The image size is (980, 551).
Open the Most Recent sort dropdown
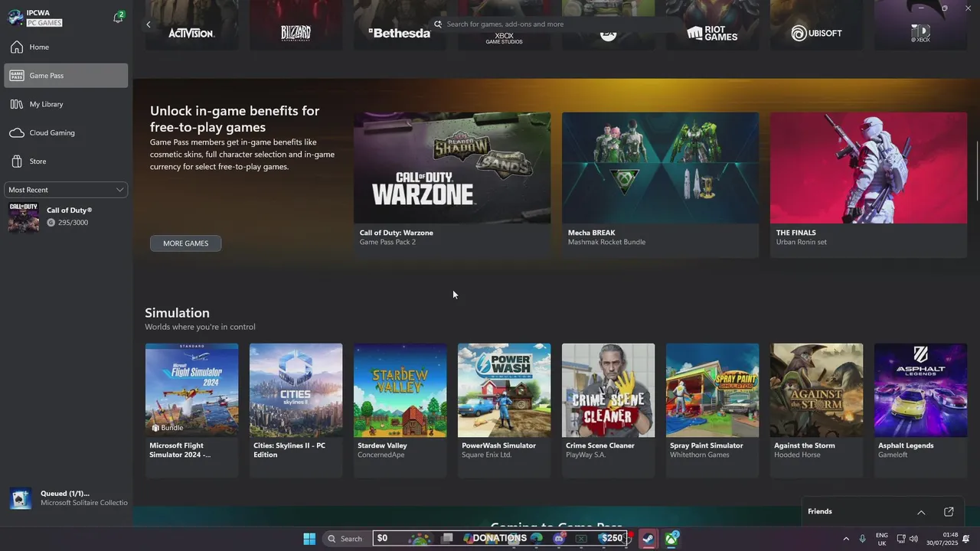[x=66, y=190]
